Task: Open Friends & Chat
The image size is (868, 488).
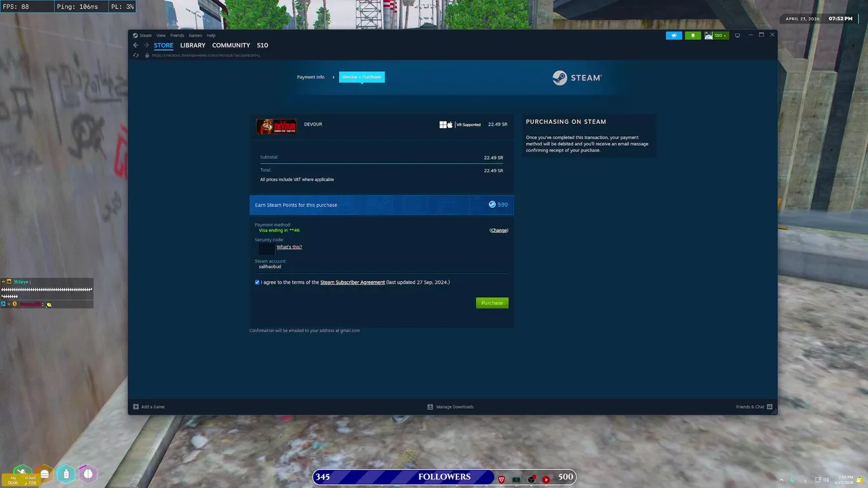Action: coord(754,407)
